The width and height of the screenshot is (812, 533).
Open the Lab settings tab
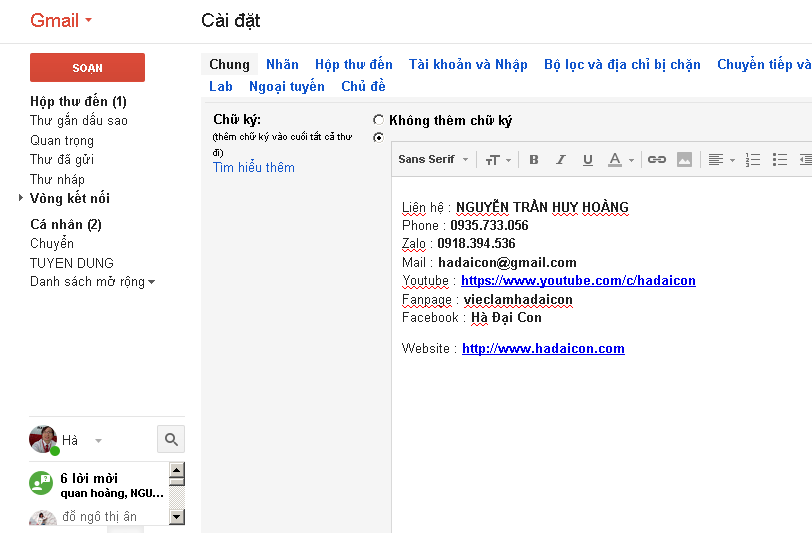(221, 87)
